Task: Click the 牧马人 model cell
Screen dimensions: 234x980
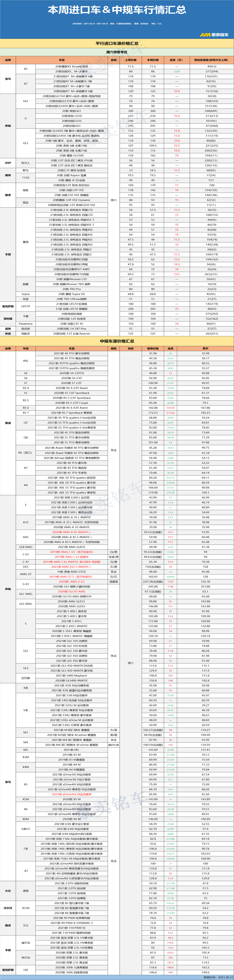Action: (x=25, y=163)
